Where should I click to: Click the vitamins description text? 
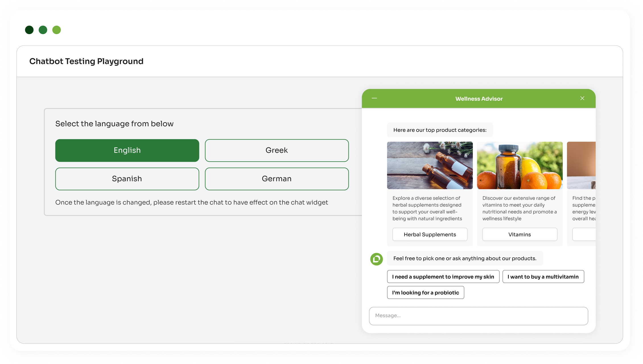(x=520, y=208)
